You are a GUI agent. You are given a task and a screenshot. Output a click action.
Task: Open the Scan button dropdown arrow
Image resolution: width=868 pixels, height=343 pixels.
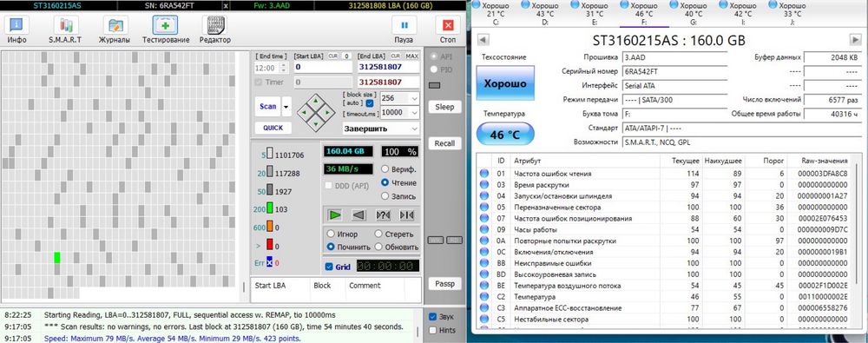pyautogui.click(x=286, y=107)
